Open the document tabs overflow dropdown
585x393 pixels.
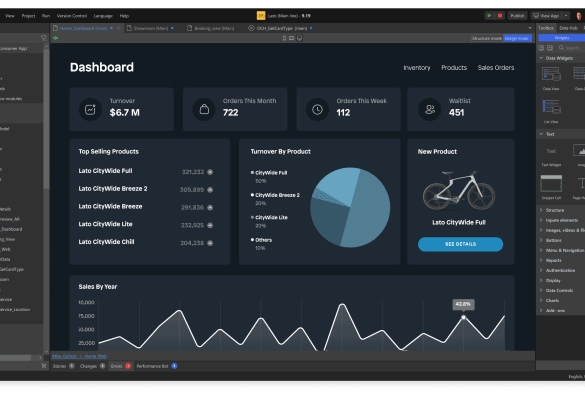tap(530, 28)
